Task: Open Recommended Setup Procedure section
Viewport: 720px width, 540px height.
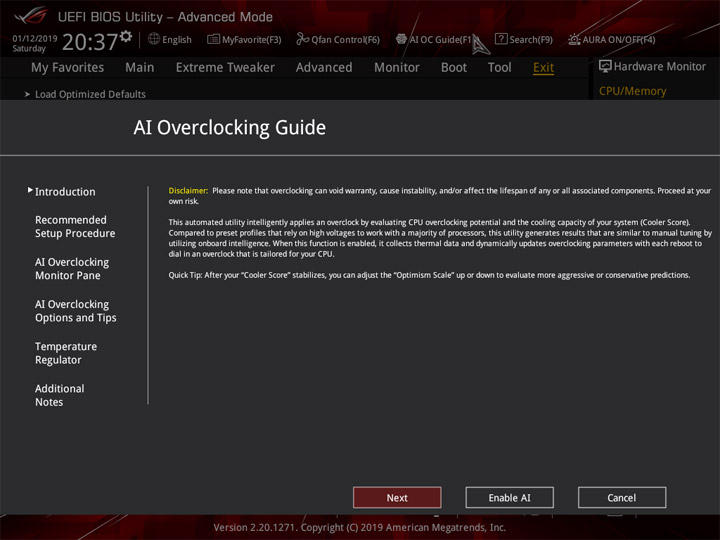Action: [x=75, y=226]
